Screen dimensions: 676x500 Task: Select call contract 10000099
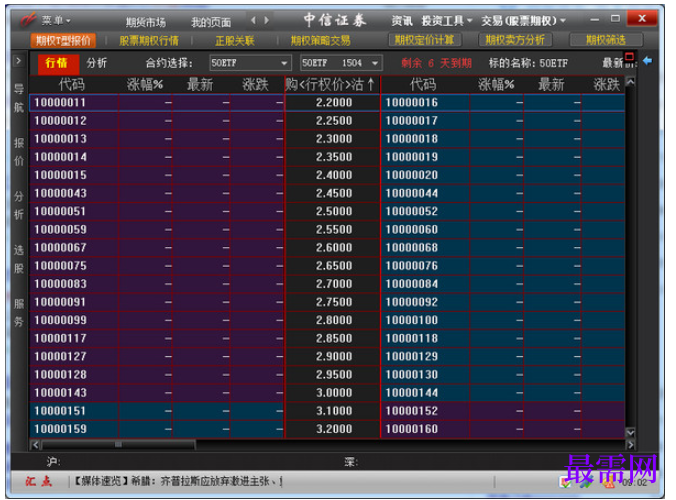(x=60, y=320)
